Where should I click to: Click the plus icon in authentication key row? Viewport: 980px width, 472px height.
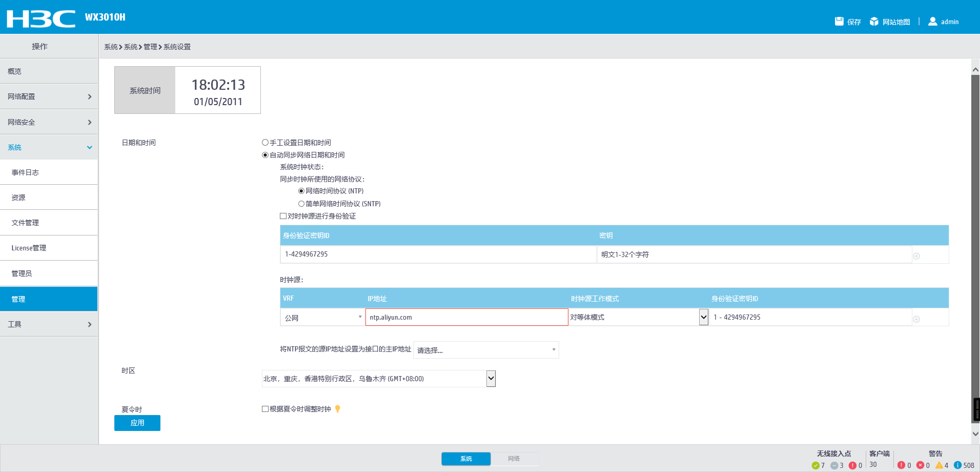point(916,256)
